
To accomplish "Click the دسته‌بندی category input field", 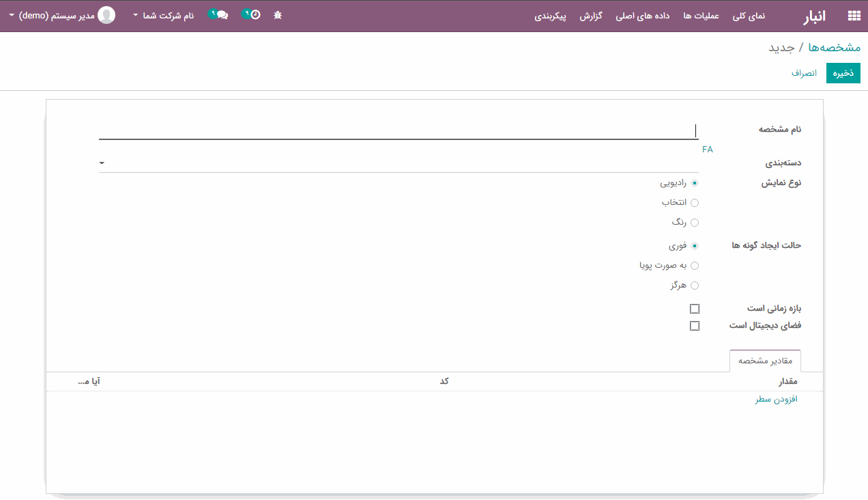I will click(x=399, y=163).
